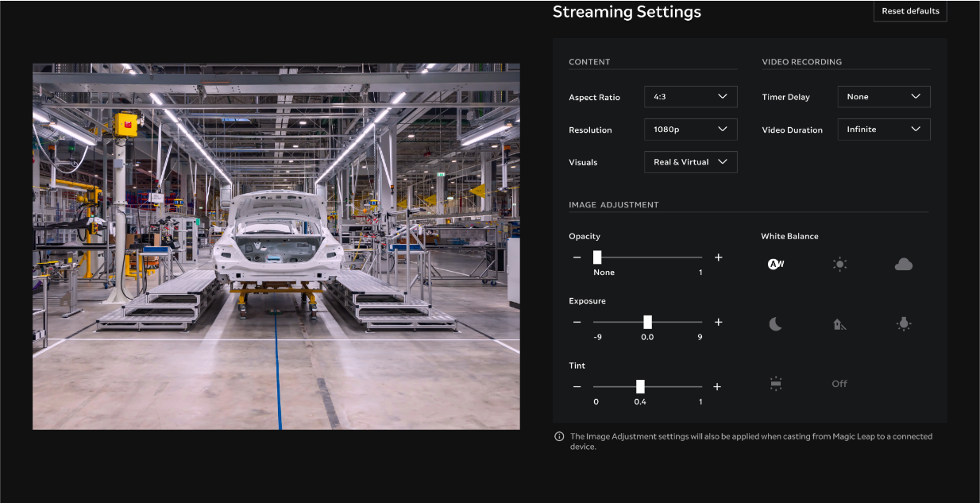
Task: Open the Resolution dropdown set to 1080p
Action: click(x=690, y=129)
